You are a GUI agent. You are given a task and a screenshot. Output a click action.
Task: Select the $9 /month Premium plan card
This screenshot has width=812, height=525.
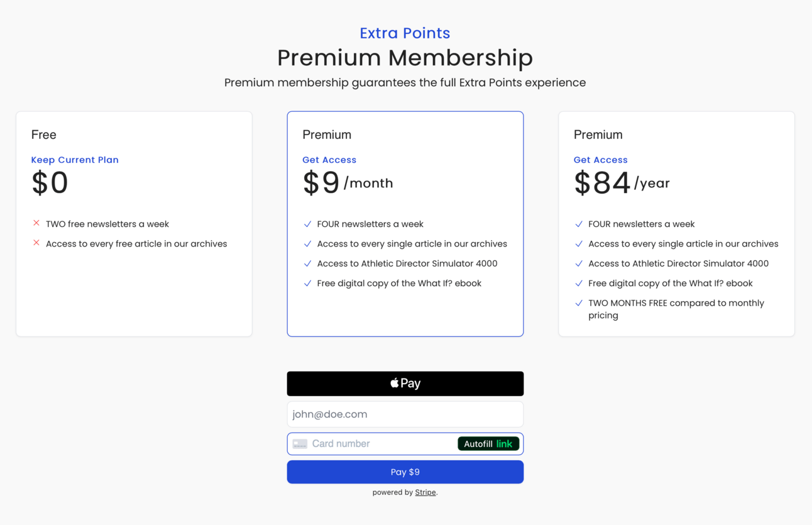(x=405, y=224)
